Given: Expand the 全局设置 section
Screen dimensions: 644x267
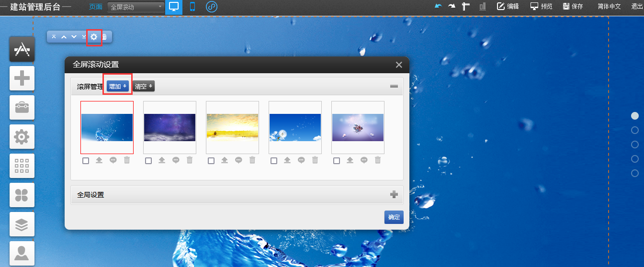Looking at the screenshot, I should pos(394,194).
